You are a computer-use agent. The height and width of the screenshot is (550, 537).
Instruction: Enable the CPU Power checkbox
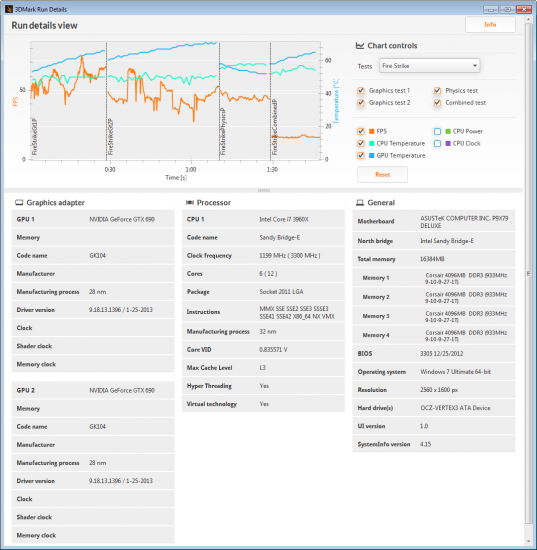point(437,131)
